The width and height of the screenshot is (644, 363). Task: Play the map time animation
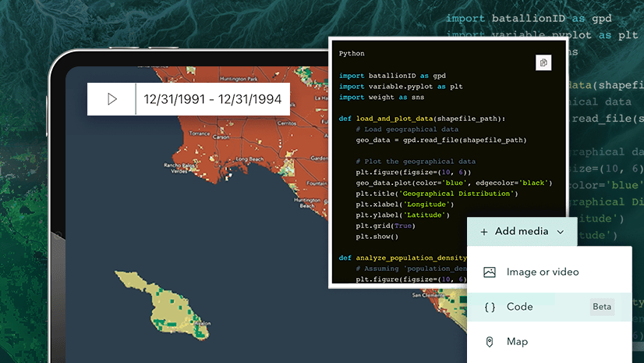click(x=112, y=99)
